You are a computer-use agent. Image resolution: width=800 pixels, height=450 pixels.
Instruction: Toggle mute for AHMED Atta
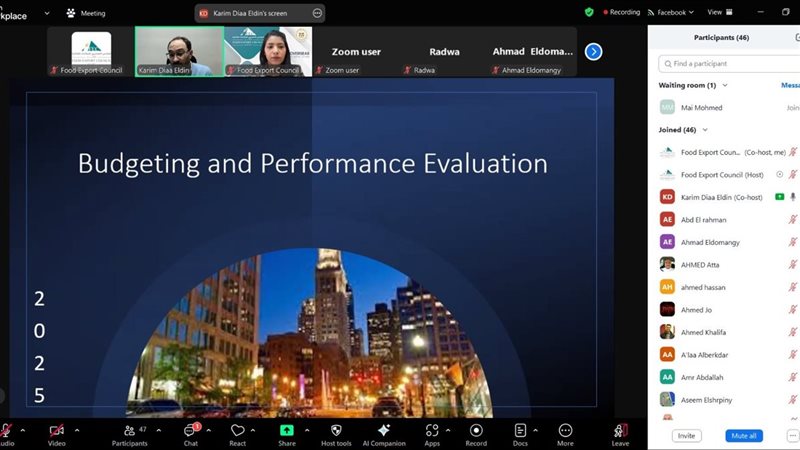tap(793, 265)
